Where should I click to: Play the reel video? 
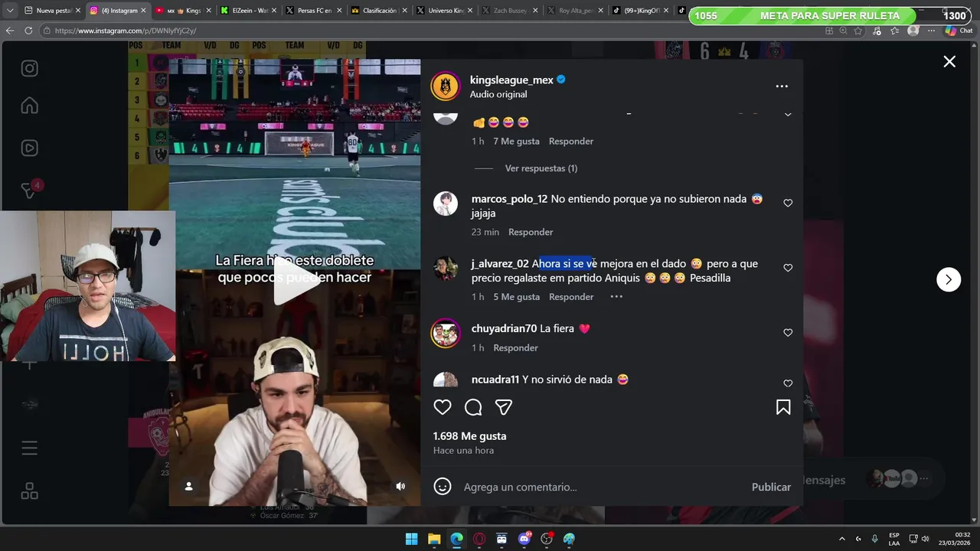(295, 282)
